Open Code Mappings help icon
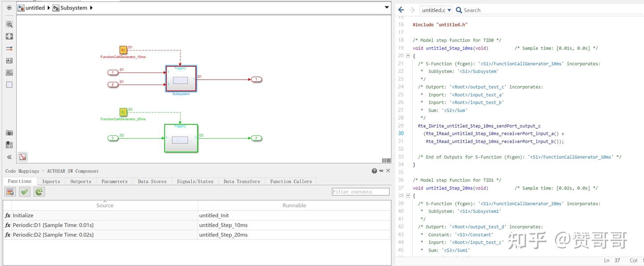The image size is (644, 266). tap(374, 171)
